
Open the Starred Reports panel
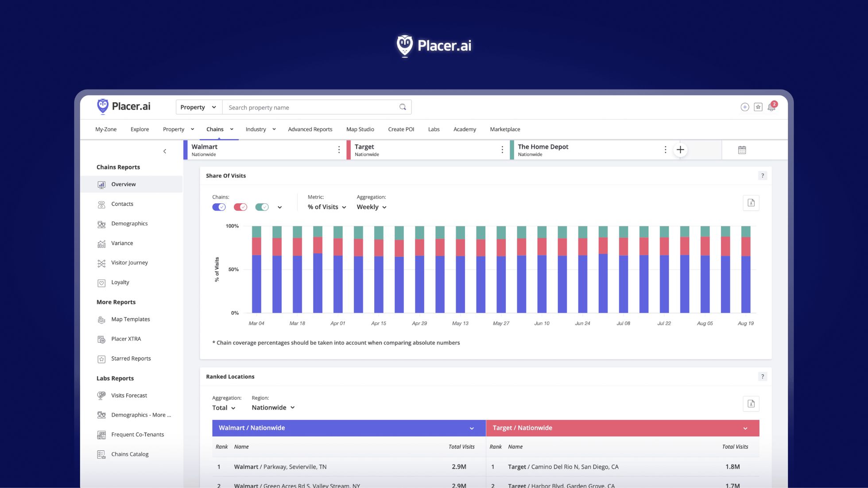coord(131,358)
